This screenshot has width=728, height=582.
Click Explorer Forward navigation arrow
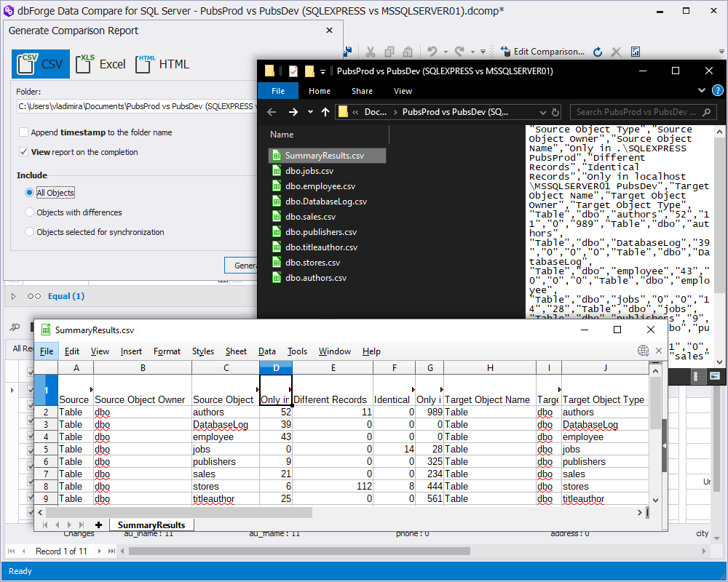coord(293,112)
